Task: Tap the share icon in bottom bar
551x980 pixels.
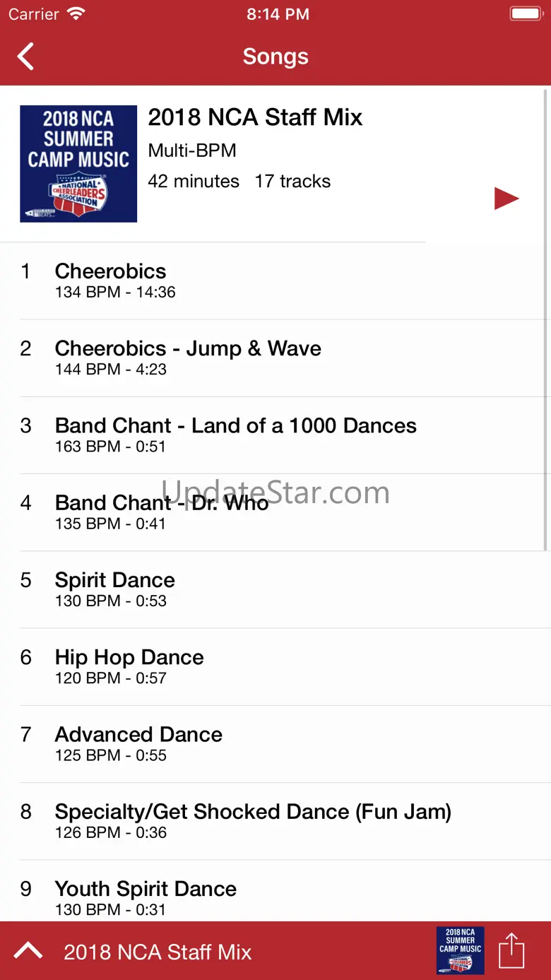Action: point(511,950)
